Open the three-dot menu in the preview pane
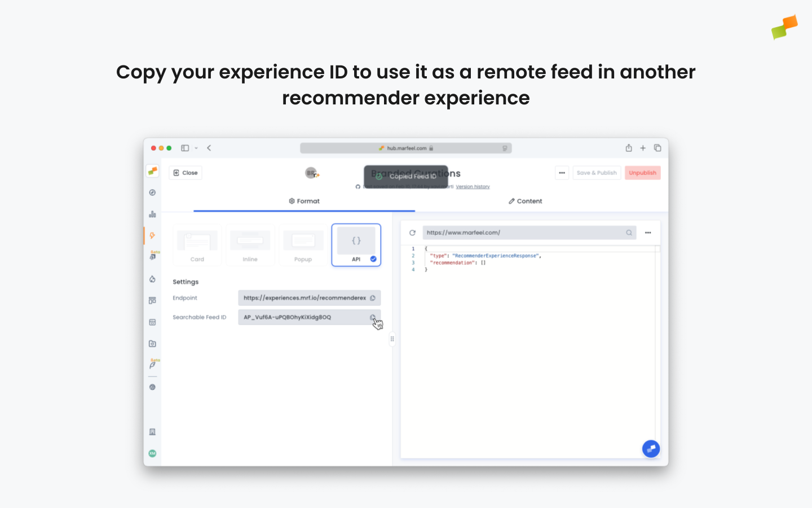Screen dimensions: 812x508 tap(648, 232)
